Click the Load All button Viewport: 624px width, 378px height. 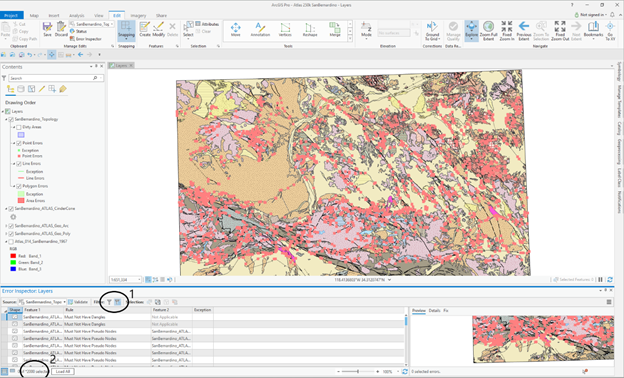click(x=63, y=372)
